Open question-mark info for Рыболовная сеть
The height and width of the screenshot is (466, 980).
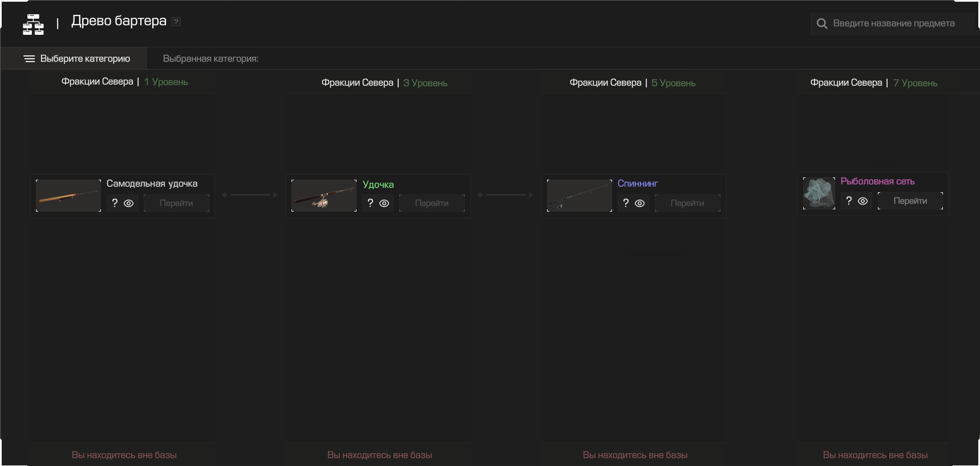tap(849, 201)
